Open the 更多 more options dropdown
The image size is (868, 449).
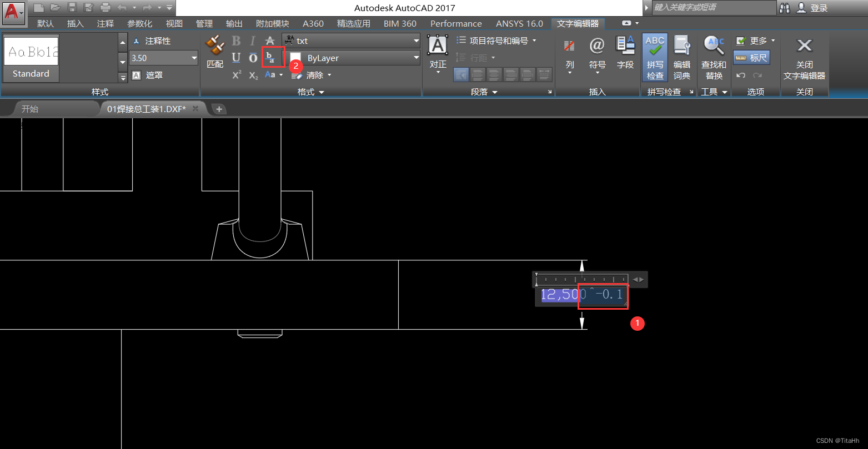tap(755, 41)
